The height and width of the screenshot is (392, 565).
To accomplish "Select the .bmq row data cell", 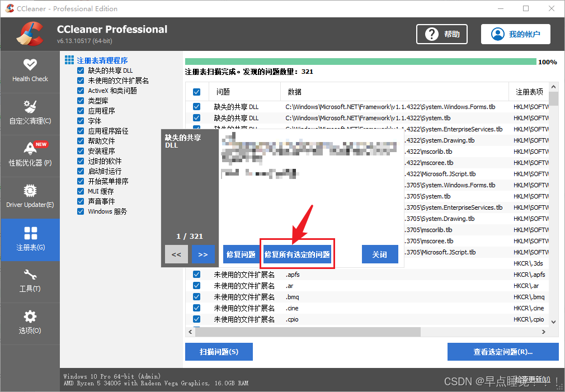I will 292,297.
